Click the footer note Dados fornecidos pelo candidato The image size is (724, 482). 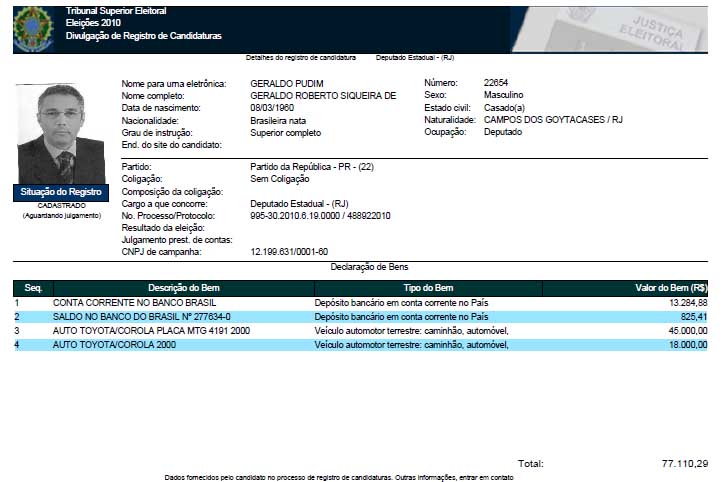pyautogui.click(x=339, y=477)
